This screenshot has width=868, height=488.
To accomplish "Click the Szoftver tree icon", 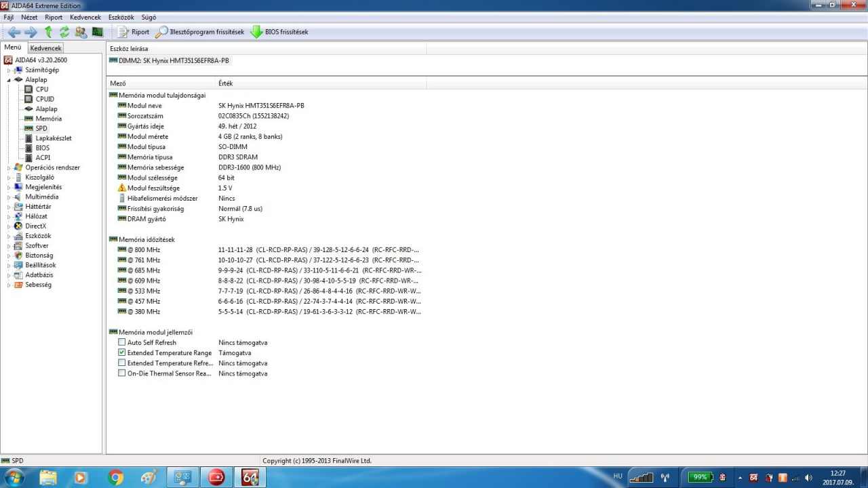I will point(19,246).
